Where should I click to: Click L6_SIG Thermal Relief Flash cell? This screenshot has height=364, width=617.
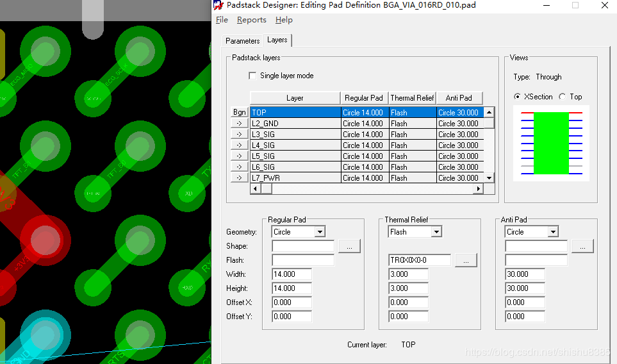pyautogui.click(x=412, y=167)
